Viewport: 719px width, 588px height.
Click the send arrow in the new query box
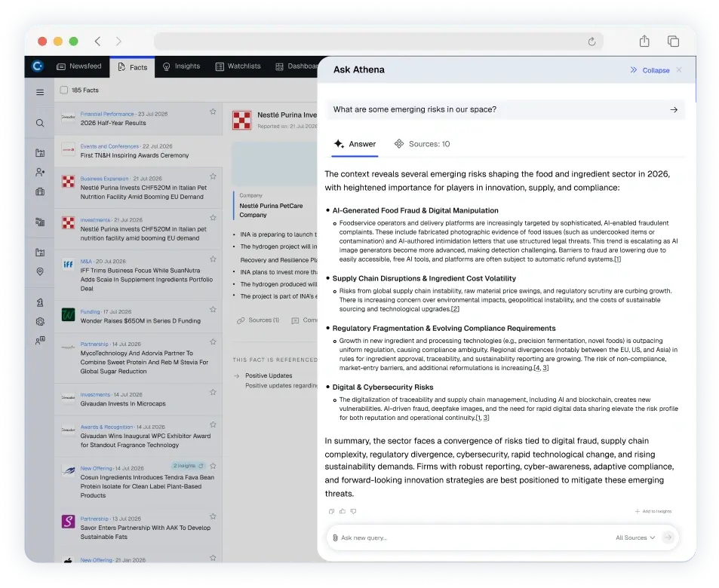click(x=668, y=537)
